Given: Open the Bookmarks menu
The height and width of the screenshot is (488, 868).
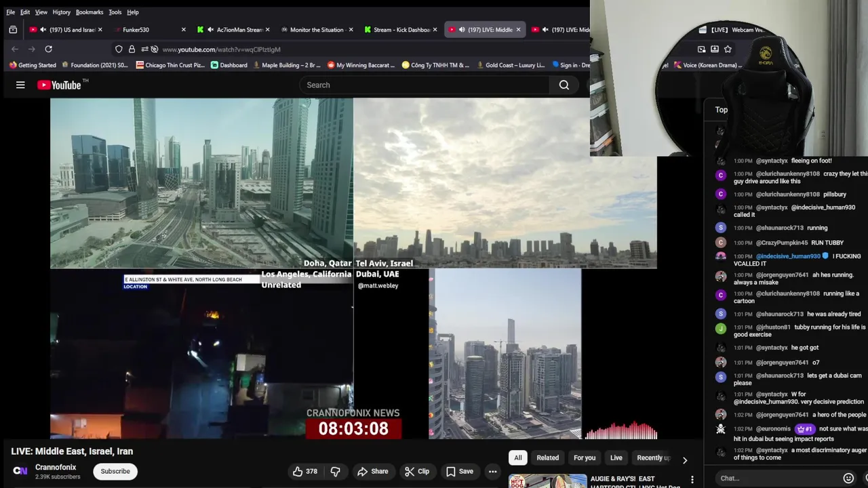Looking at the screenshot, I should (90, 12).
